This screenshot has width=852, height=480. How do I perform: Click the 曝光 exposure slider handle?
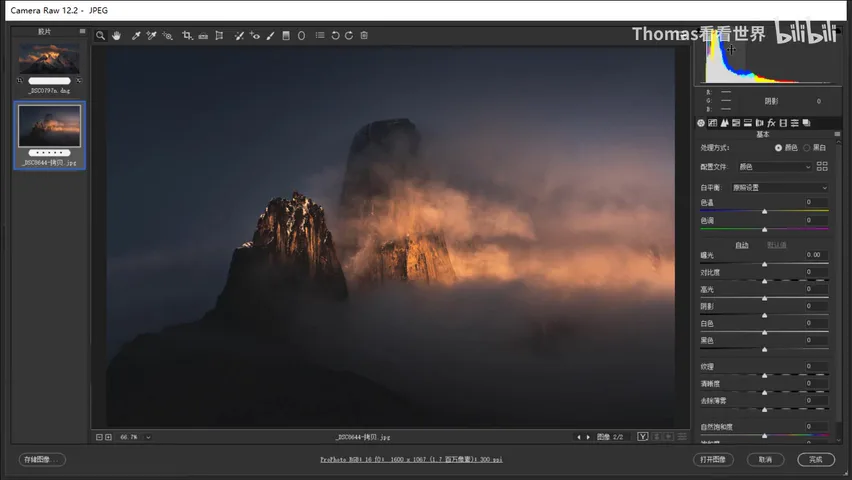(x=765, y=264)
